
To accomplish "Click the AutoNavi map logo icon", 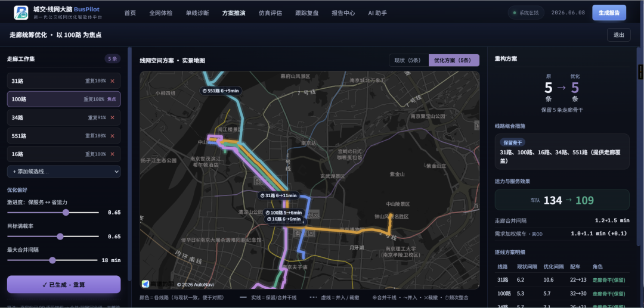I will (x=146, y=284).
